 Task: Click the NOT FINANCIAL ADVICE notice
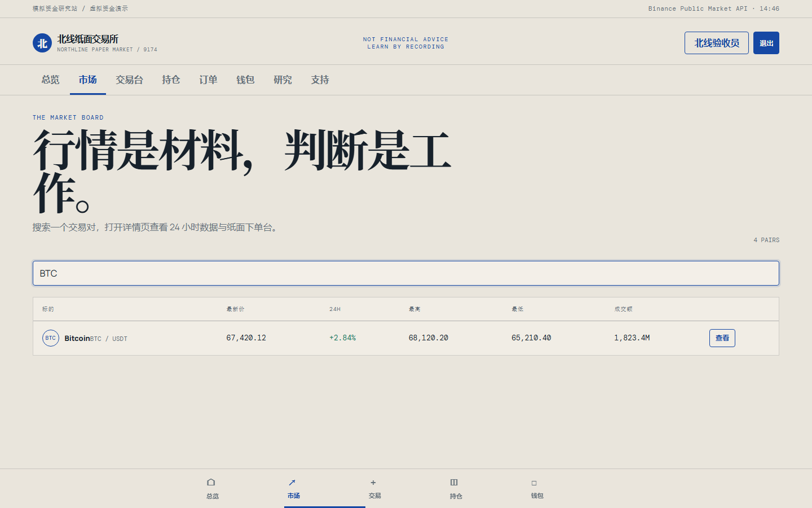[x=406, y=40]
